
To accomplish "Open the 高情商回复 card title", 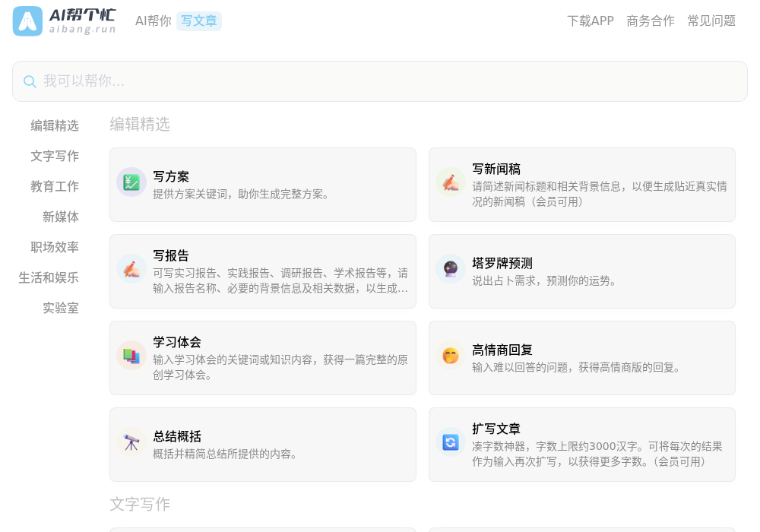I will 502,350.
